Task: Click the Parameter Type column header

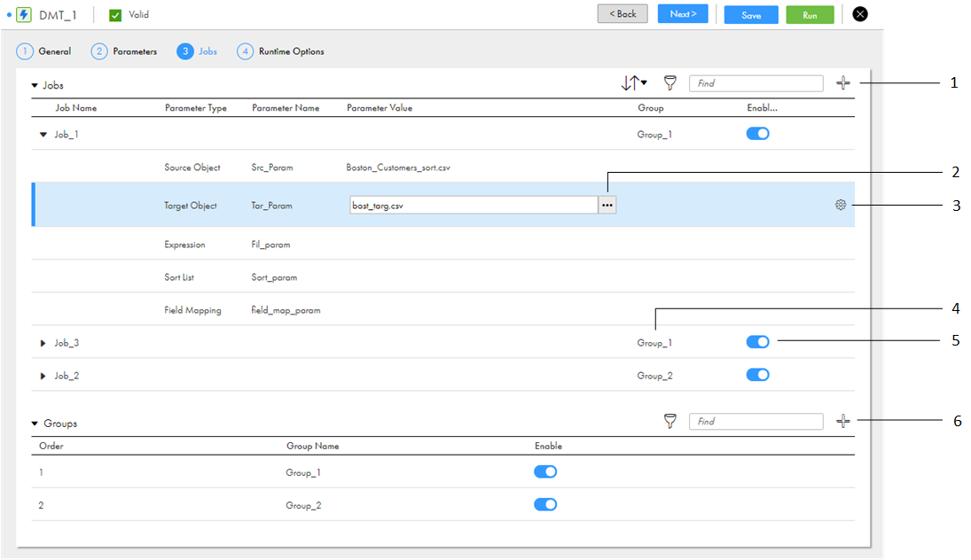Action: click(196, 108)
